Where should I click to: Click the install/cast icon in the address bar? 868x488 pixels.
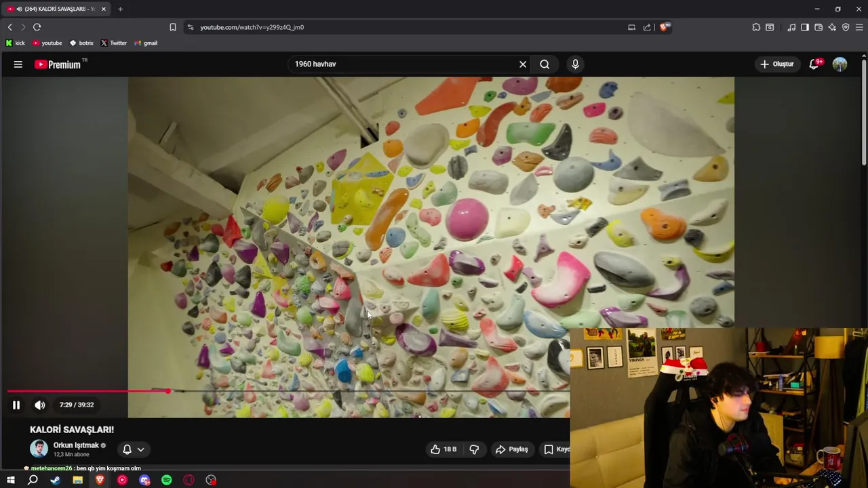(631, 27)
